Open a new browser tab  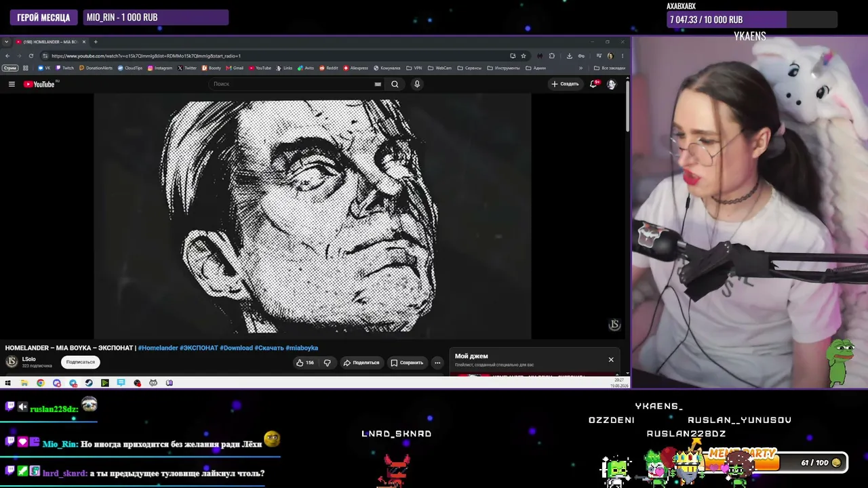coord(96,42)
